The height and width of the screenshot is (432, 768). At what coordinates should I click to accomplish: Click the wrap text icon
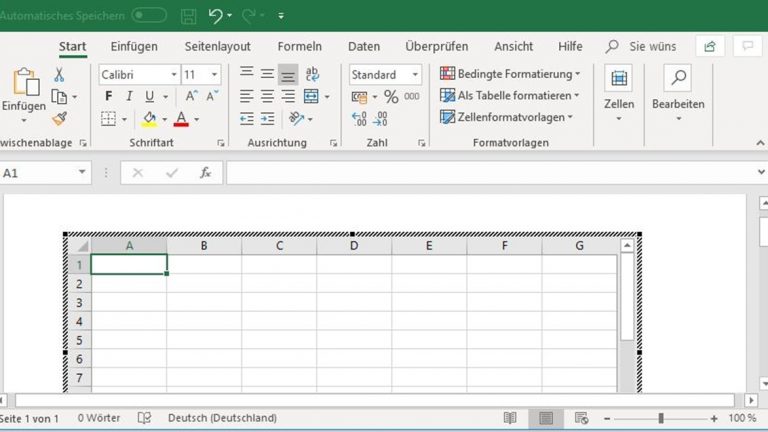(312, 75)
